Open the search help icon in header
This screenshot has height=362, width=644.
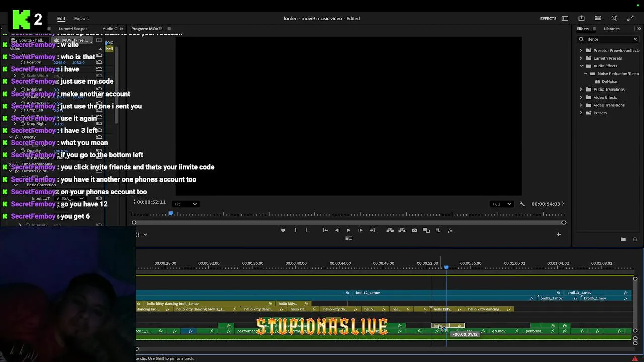click(614, 18)
